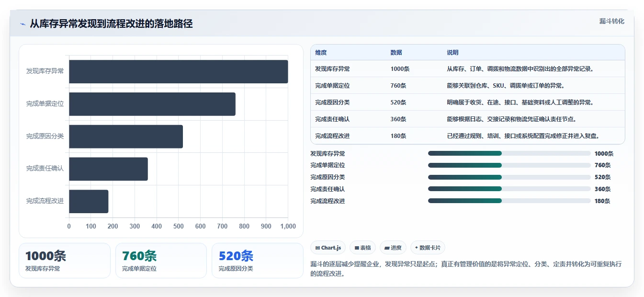Viewport: 644px width, 297px height.
Task: Click the 完成单据定位 cell in the table
Action: pyautogui.click(x=332, y=86)
